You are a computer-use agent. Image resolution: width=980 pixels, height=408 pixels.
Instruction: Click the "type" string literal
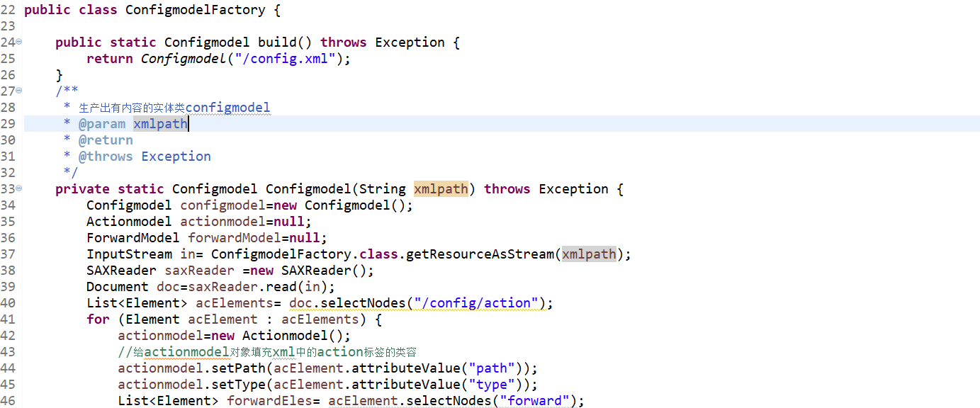pyautogui.click(x=492, y=385)
